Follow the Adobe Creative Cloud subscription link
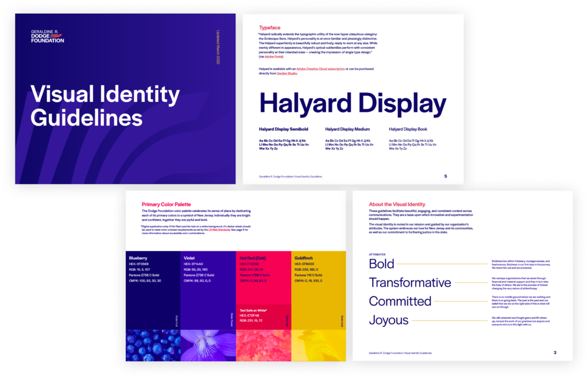588x378 pixels. coord(320,69)
